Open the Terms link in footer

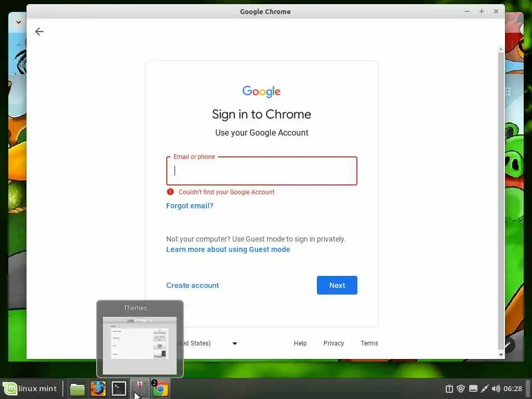[369, 343]
